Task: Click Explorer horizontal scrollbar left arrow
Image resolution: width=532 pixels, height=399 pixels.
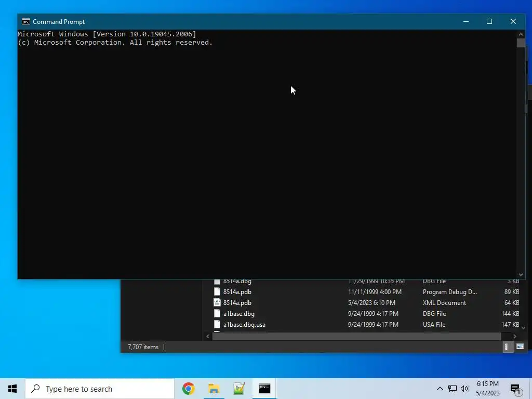Action: point(208,336)
